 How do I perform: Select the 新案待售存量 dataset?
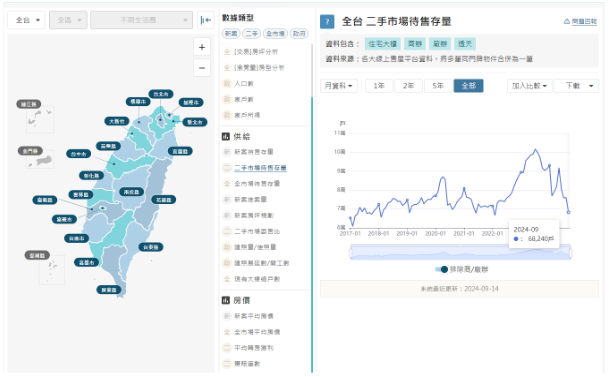pos(254,152)
